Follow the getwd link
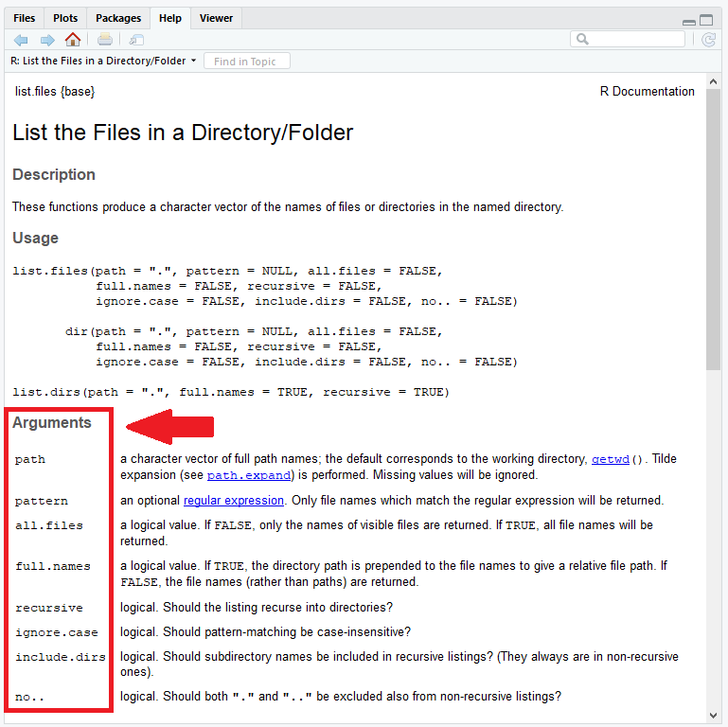 click(610, 460)
